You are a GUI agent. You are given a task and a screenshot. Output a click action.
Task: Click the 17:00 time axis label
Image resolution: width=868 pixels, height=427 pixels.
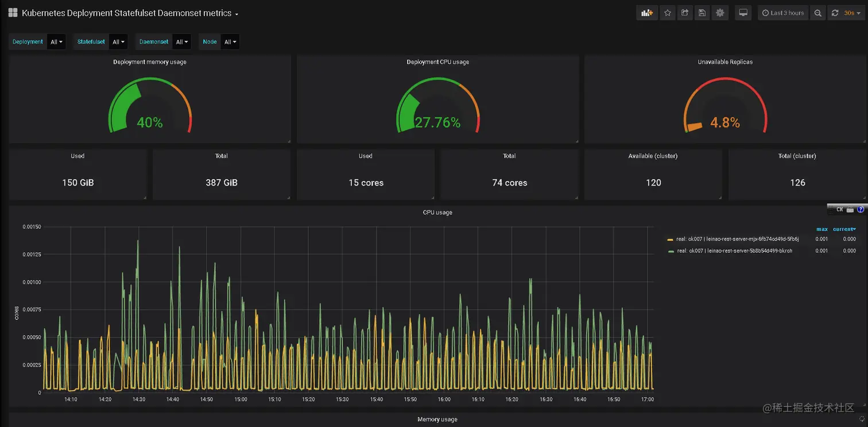648,399
